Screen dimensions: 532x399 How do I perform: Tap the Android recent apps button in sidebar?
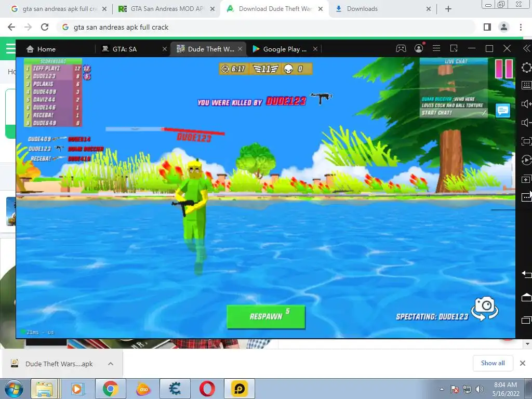pyautogui.click(x=526, y=320)
